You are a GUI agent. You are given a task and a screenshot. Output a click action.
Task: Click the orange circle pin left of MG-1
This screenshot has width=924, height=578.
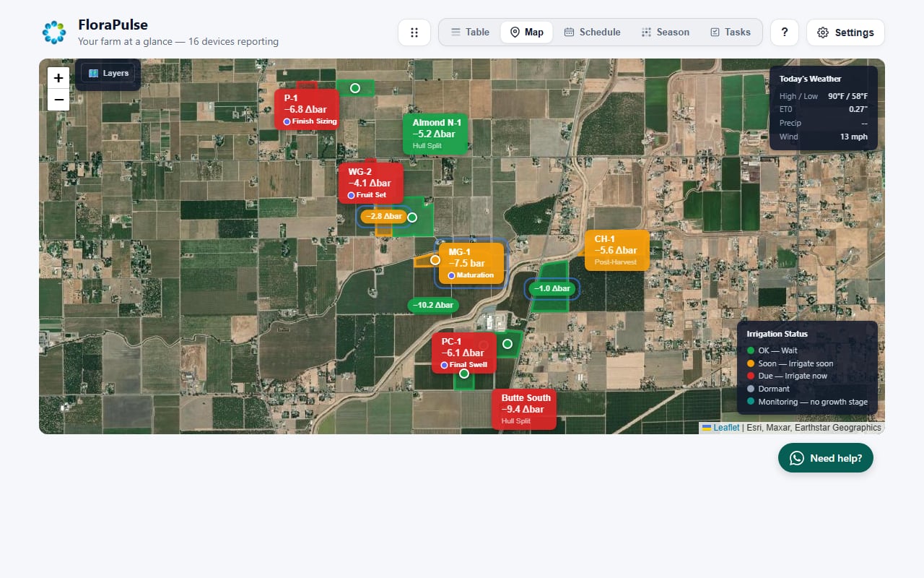coord(435,260)
